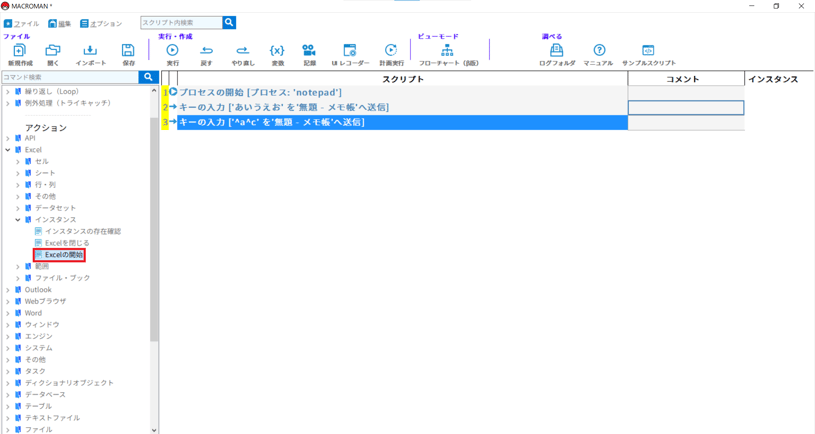Screen dimensions: 815x434
Task: Select the ディクショナリオブジェクト tree item
Action: 69,383
